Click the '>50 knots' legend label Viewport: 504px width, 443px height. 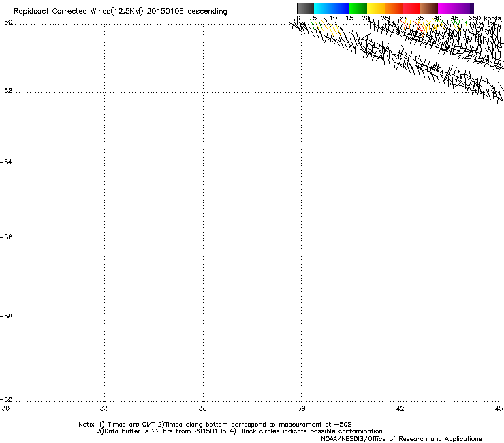485,18
